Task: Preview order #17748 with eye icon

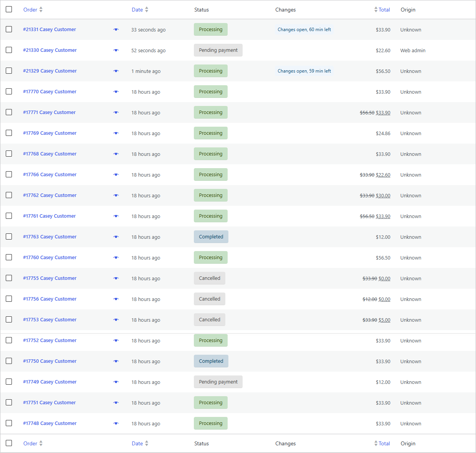Action: pyautogui.click(x=116, y=423)
